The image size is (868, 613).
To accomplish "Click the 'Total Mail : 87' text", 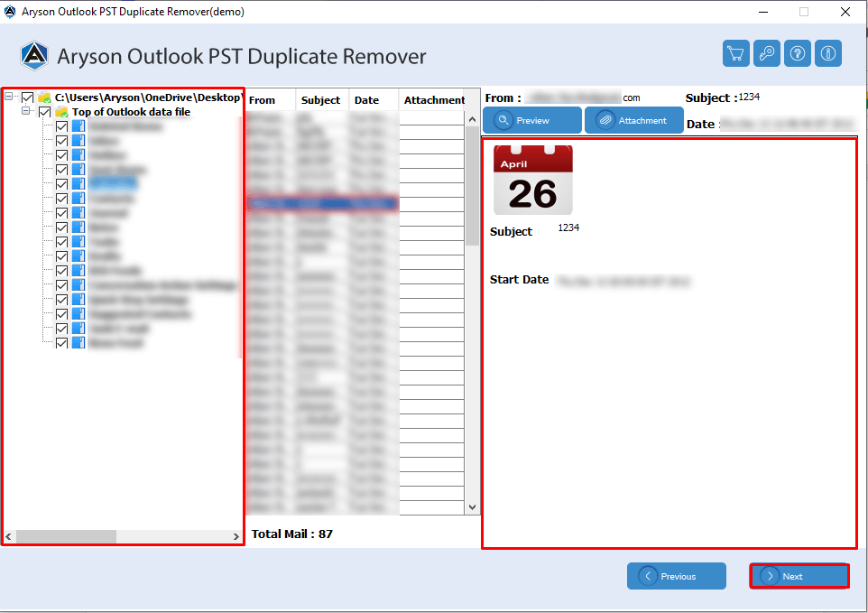I will click(x=291, y=534).
